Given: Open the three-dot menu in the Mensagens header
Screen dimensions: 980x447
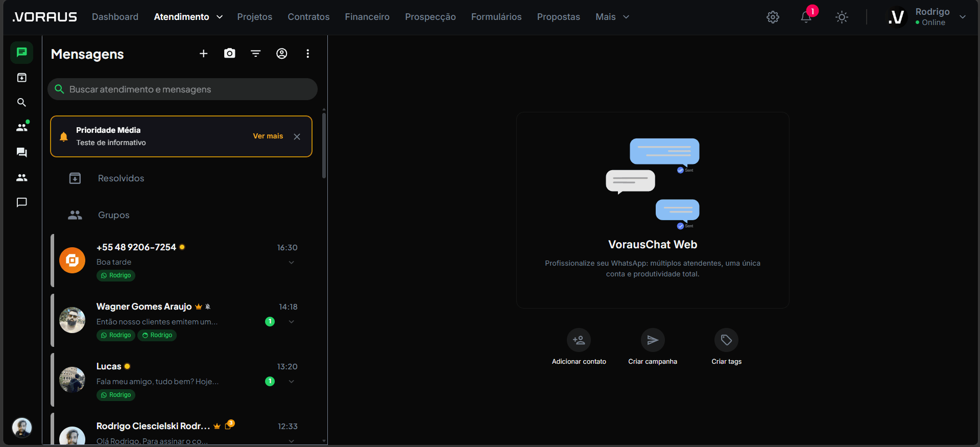Looking at the screenshot, I should point(307,54).
